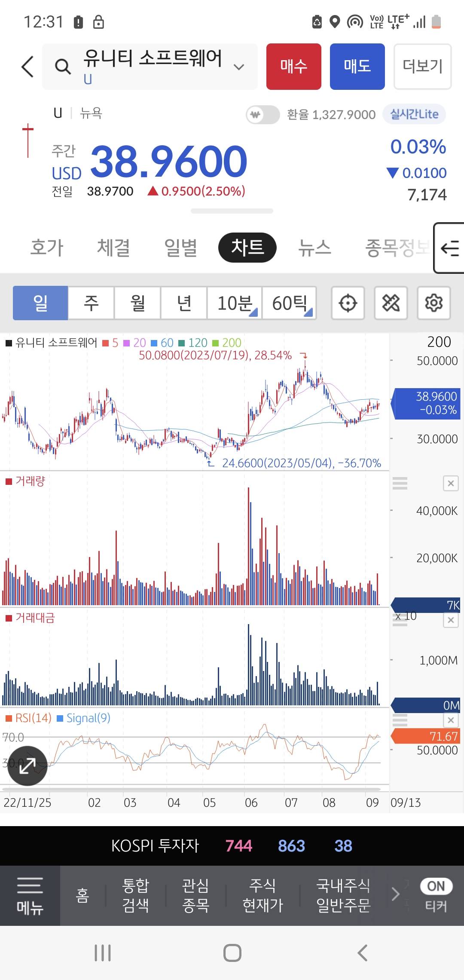The image size is (464, 980).
Task: Expand chart to fullscreen with arrow icon
Action: [27, 766]
